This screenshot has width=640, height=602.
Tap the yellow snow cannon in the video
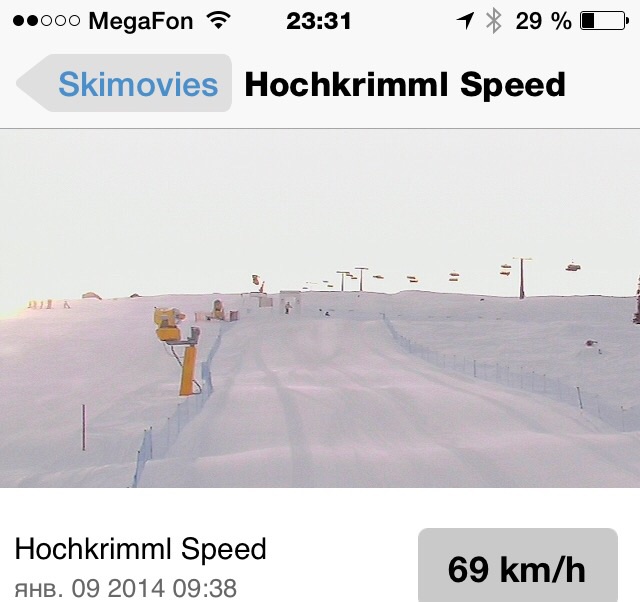[178, 351]
